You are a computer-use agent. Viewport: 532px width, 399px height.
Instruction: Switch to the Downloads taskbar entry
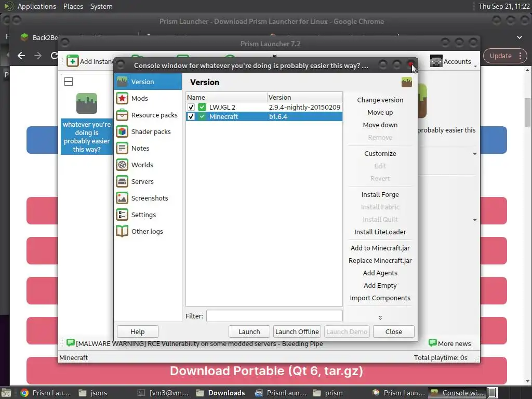click(221, 393)
